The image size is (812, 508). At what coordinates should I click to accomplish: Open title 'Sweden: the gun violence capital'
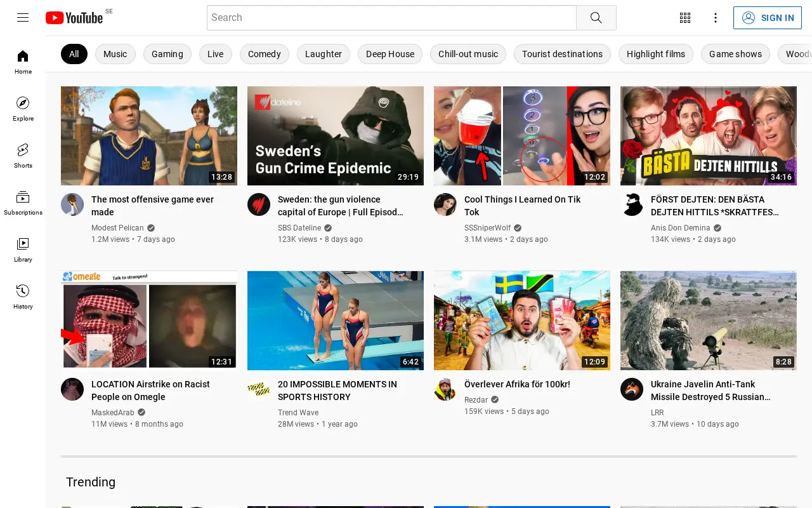pyautogui.click(x=341, y=206)
